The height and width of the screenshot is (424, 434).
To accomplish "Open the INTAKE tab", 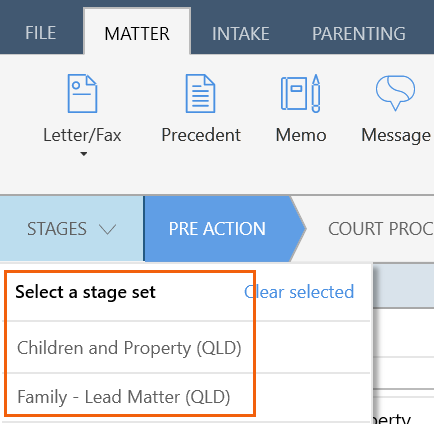I will click(241, 34).
